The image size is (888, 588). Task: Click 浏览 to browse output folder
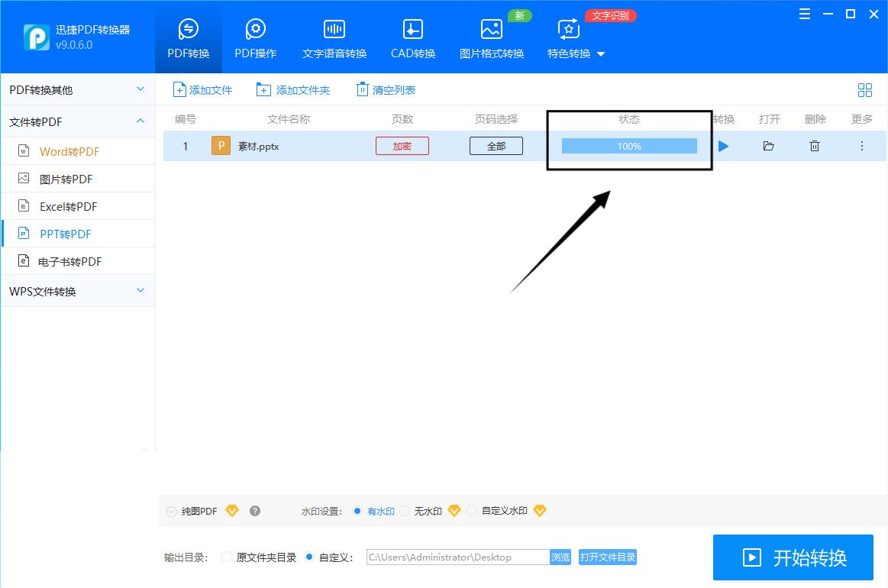560,557
